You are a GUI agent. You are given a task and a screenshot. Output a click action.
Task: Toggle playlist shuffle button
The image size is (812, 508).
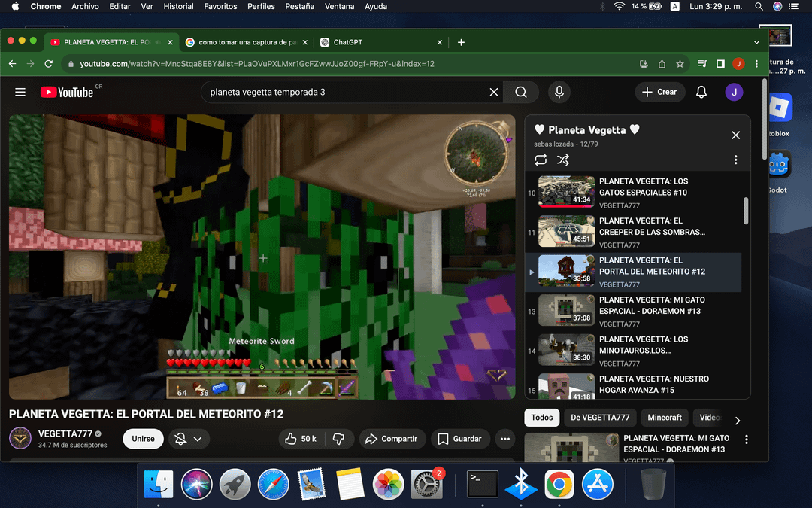[563, 160]
